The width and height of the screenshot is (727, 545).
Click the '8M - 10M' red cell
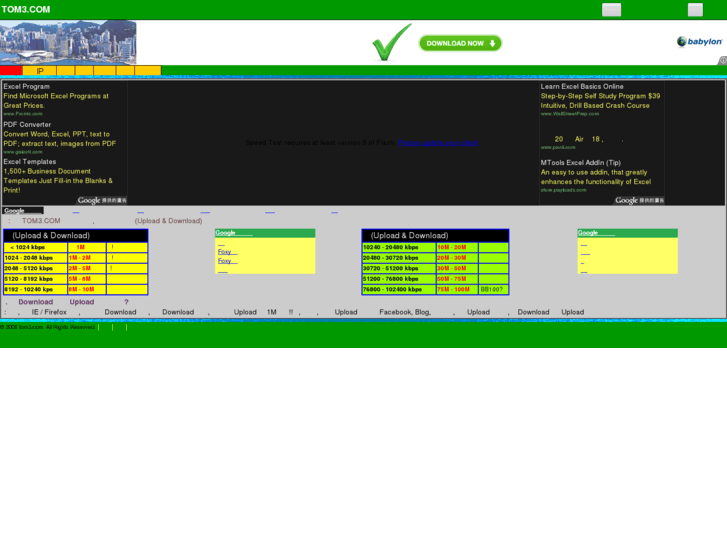(87, 289)
